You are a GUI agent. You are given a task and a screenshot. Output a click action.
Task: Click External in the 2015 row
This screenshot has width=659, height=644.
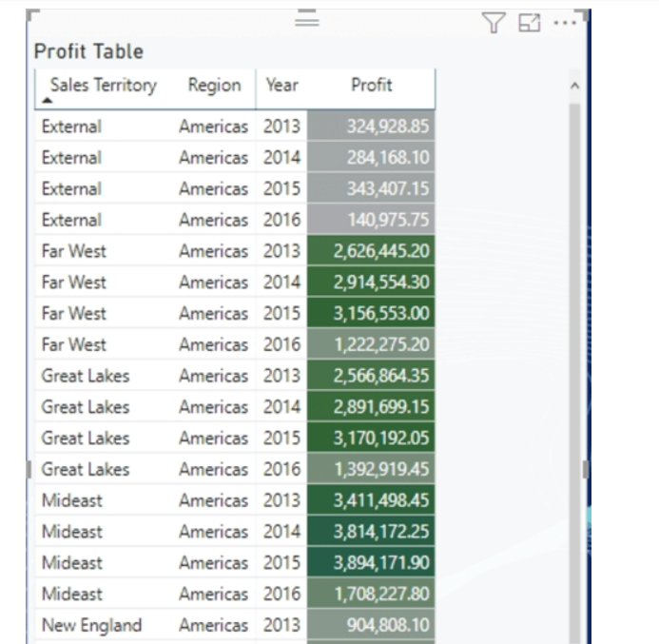[x=71, y=188]
